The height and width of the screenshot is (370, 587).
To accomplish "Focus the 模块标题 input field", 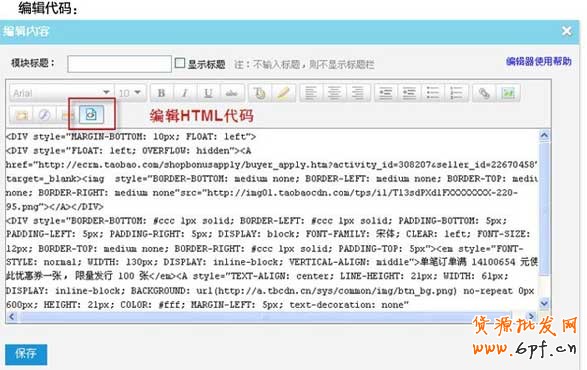I will click(119, 64).
